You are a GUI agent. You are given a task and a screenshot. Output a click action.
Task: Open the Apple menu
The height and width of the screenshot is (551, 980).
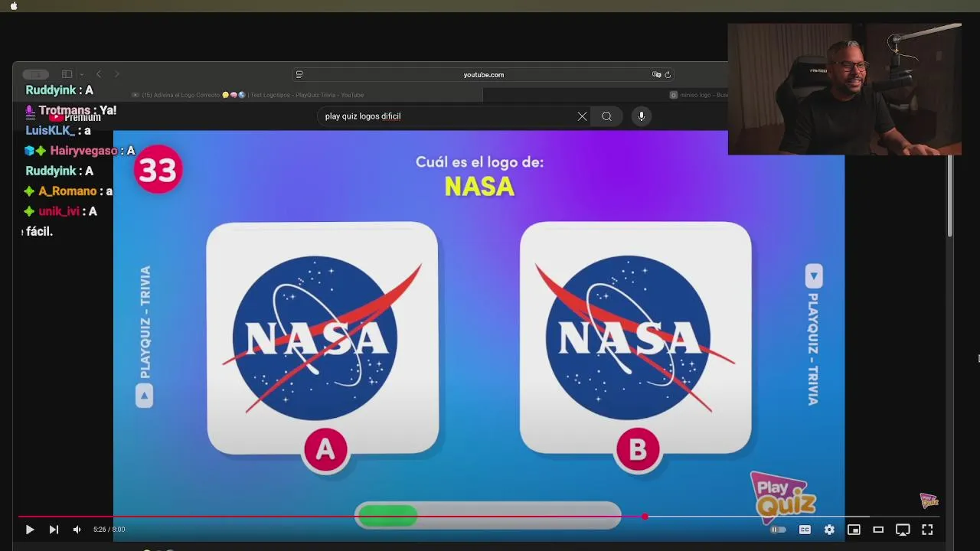pyautogui.click(x=14, y=5)
